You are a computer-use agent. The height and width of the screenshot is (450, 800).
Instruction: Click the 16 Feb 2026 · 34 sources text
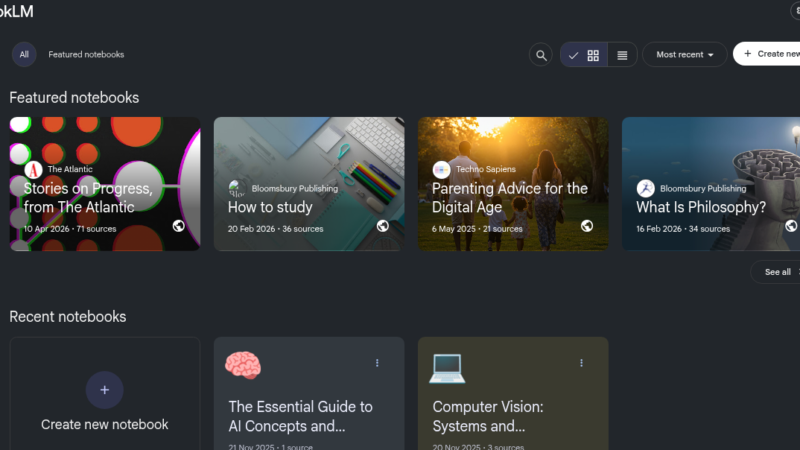pyautogui.click(x=683, y=229)
